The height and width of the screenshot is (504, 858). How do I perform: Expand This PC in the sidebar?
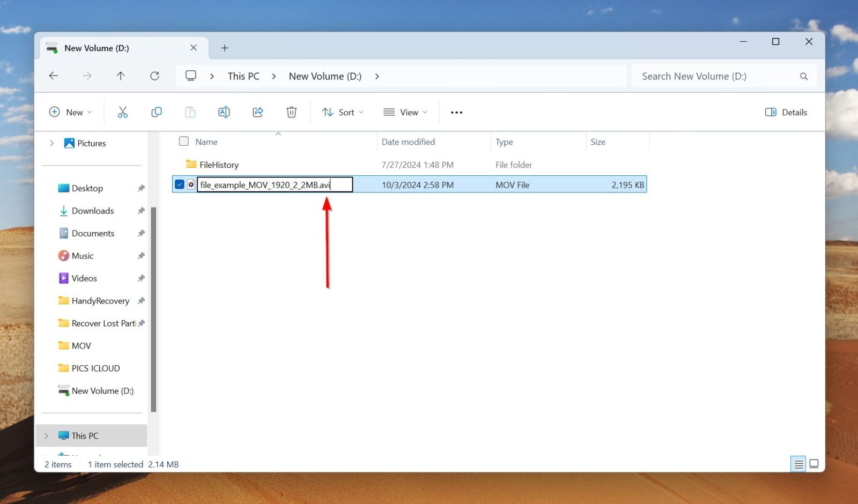[46, 435]
